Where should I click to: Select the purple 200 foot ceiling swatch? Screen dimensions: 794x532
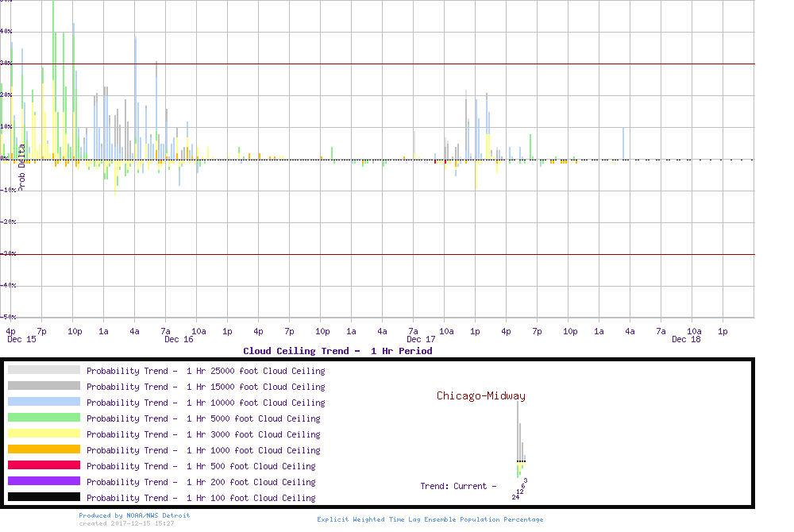44,481
